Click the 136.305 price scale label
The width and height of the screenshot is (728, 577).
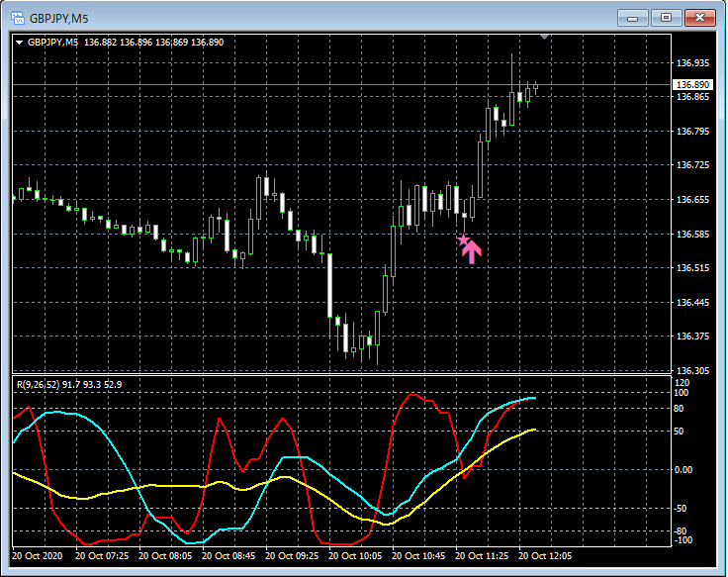pos(692,370)
